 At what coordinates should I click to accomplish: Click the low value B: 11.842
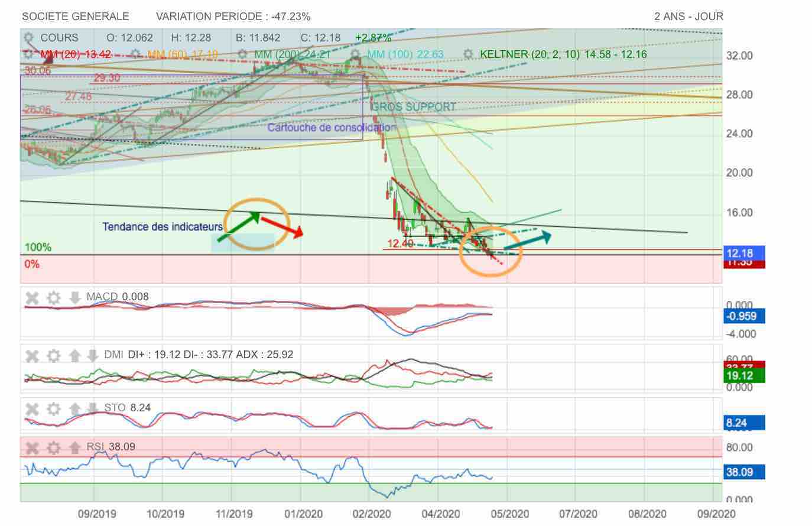pos(258,38)
